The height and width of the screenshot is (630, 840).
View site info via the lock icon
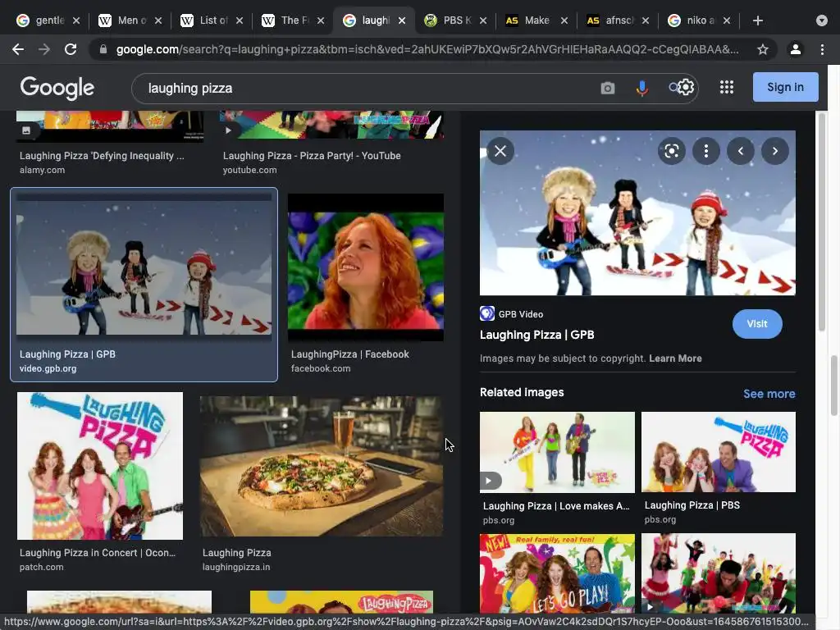[x=103, y=50]
